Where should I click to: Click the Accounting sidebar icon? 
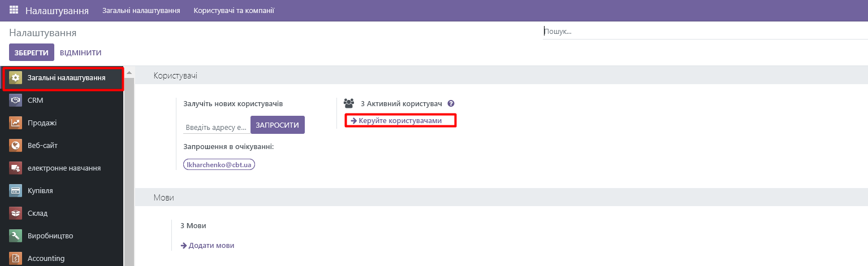(16, 258)
